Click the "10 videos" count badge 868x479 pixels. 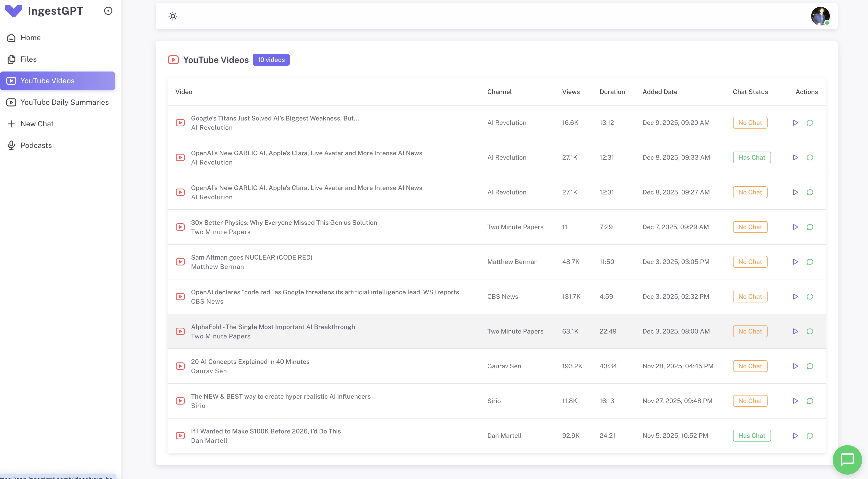tap(271, 60)
